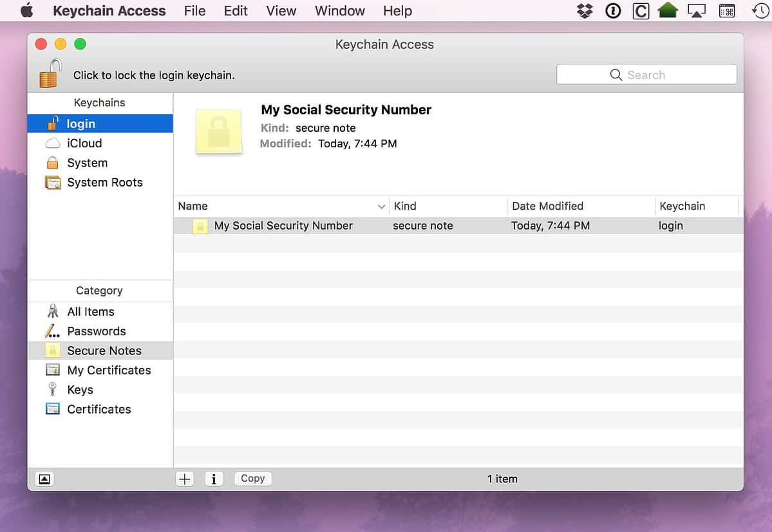Open the File menu
The image size is (772, 532).
pyautogui.click(x=194, y=10)
